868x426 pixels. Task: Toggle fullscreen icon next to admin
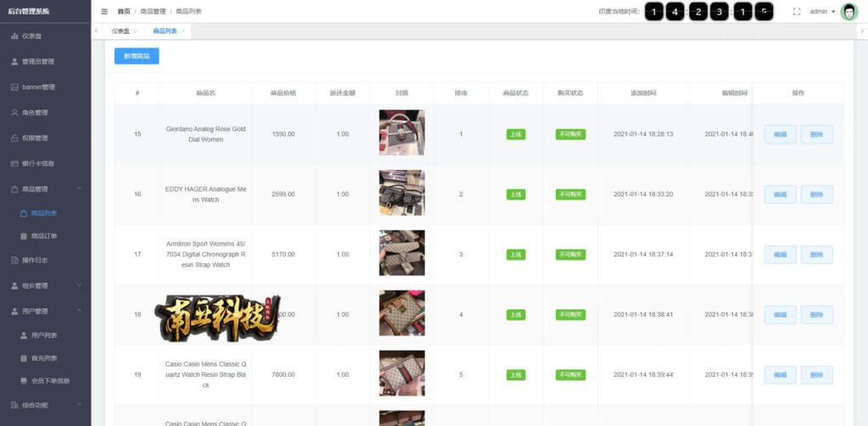click(797, 12)
